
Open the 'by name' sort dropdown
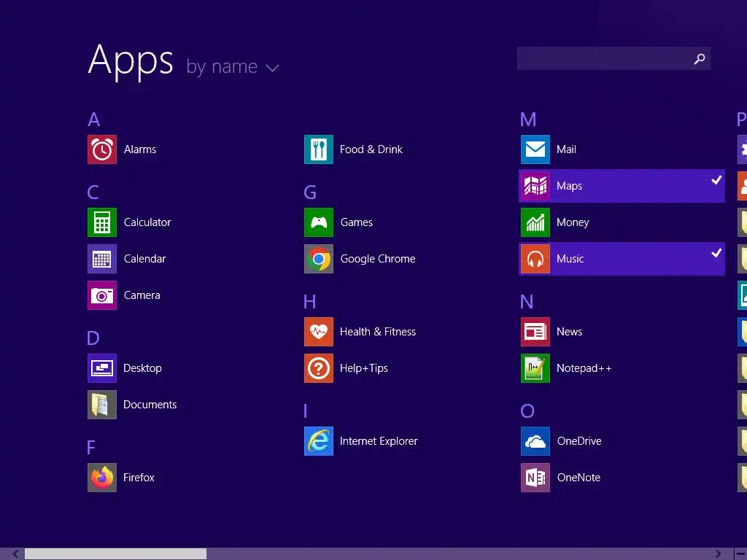233,67
